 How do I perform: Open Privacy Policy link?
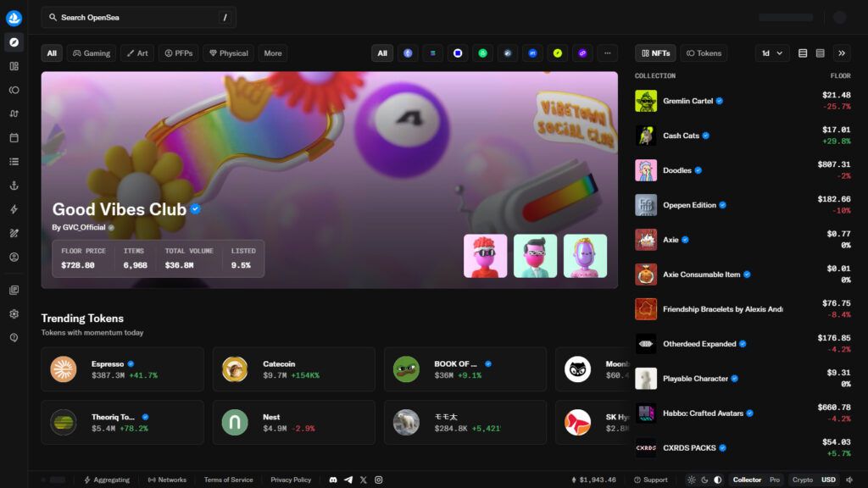point(291,480)
